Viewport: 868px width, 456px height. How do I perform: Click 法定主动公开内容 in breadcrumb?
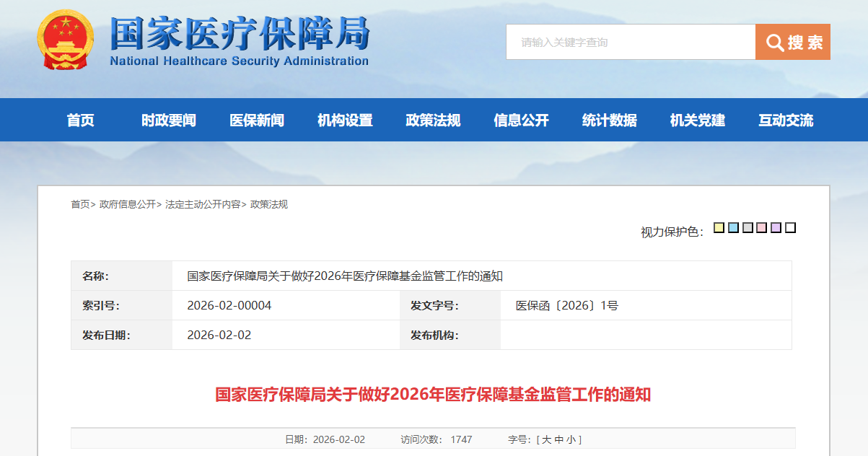203,204
